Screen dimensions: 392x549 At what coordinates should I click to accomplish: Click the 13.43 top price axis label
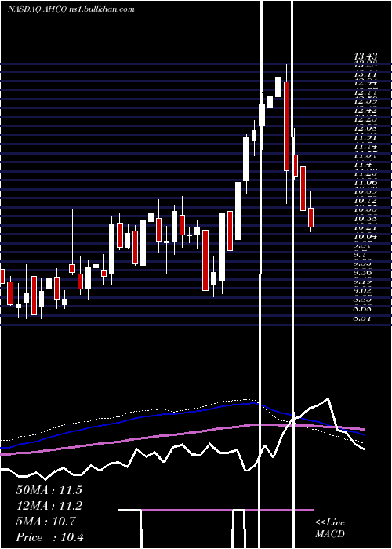coord(365,56)
